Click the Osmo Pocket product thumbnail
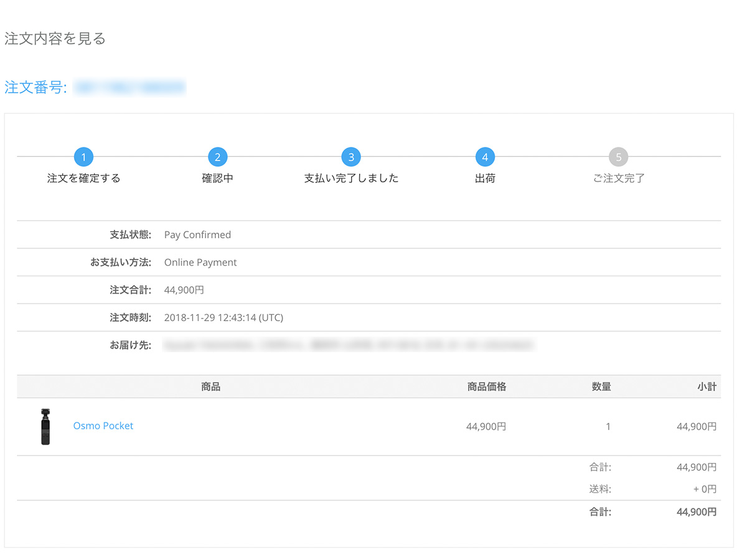Viewport: 747px width, 560px height. [45, 427]
